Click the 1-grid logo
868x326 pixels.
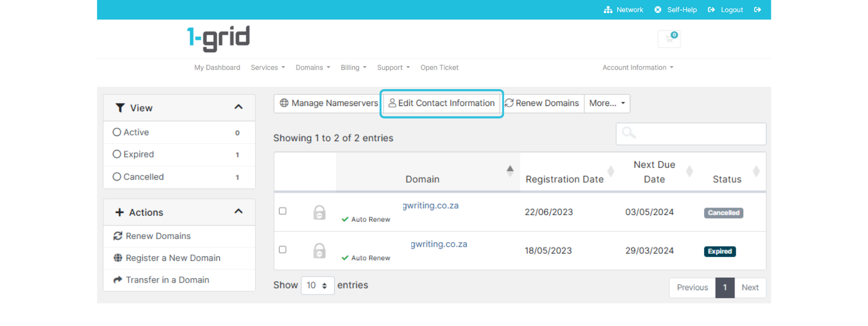coord(219,39)
